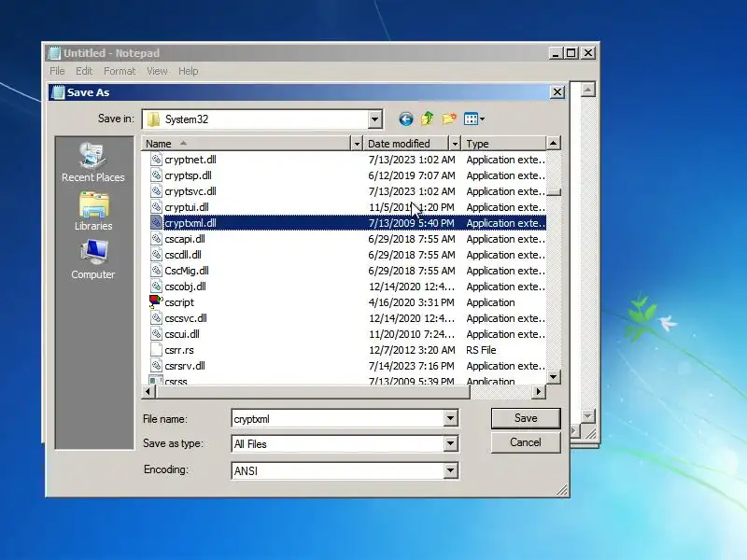Click the date 6/12/2019 7:07 AM
The height and width of the screenshot is (560, 747).
point(412,175)
